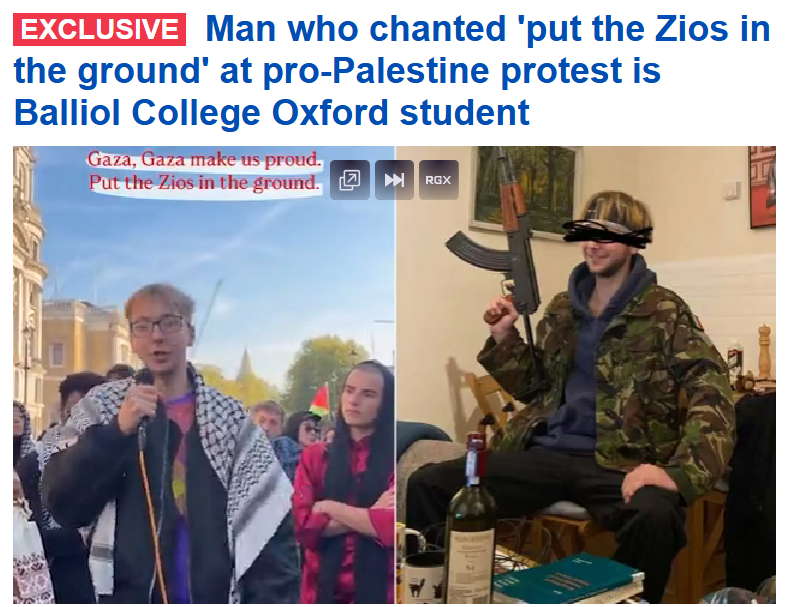785x607 pixels.
Task: Click caption line 'Put the Zios in the ground.'
Action: (x=204, y=183)
